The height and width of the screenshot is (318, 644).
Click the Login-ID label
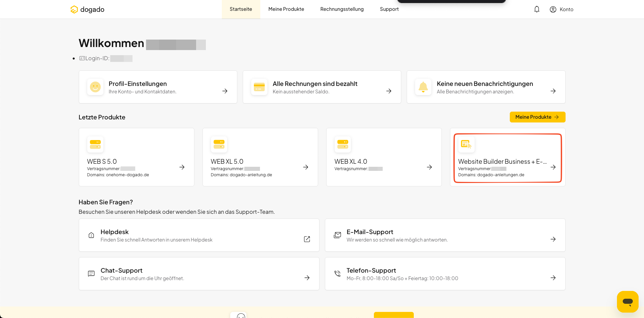pos(97,58)
